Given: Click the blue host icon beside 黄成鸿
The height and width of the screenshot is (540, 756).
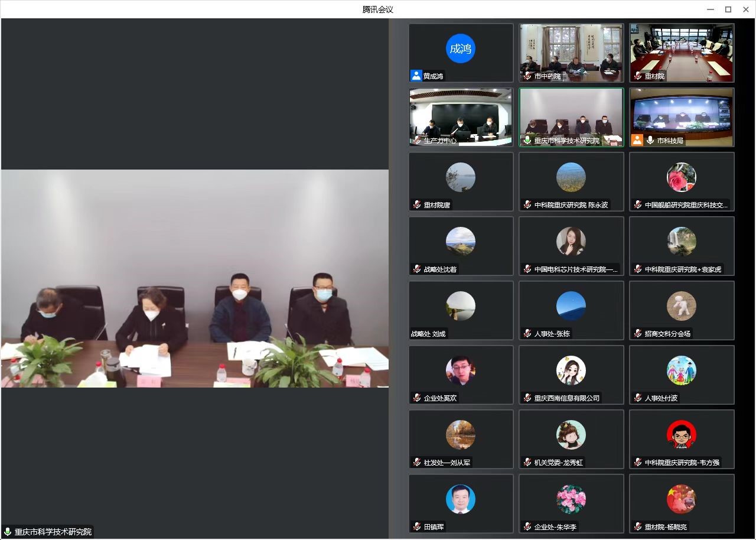Looking at the screenshot, I should (x=416, y=76).
